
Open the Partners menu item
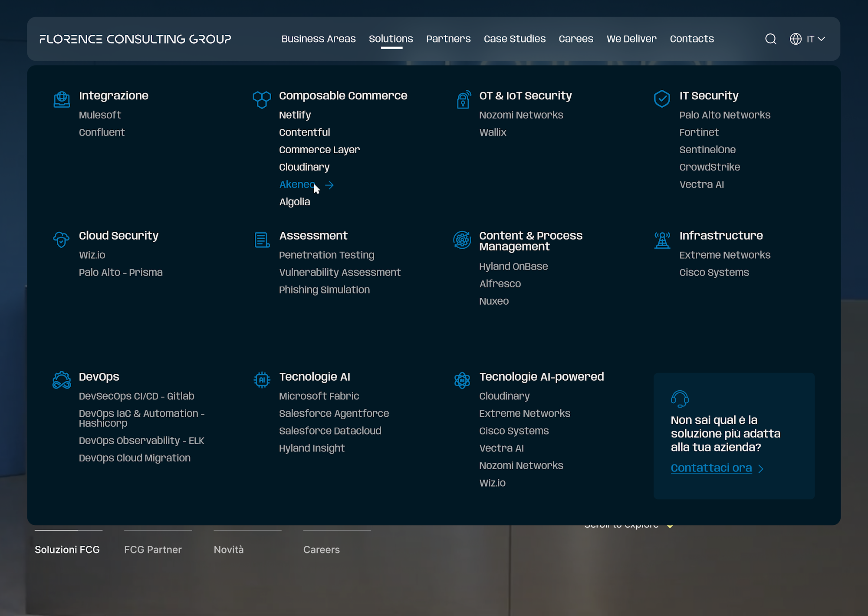coord(448,39)
